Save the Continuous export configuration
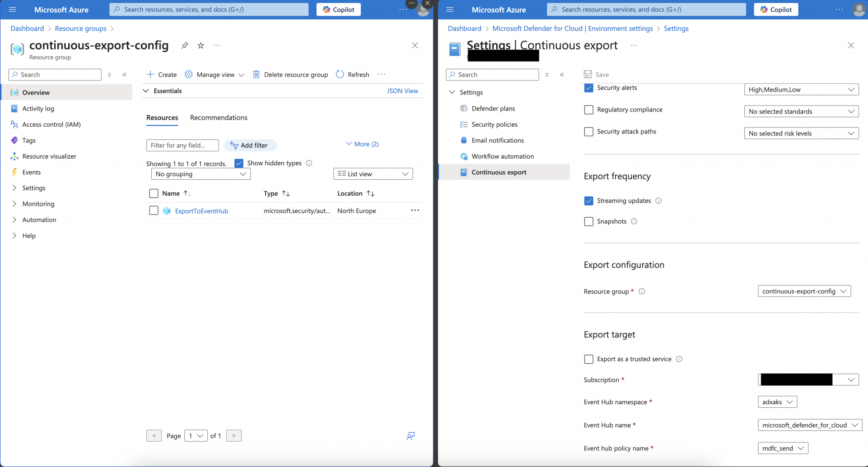 [596, 74]
